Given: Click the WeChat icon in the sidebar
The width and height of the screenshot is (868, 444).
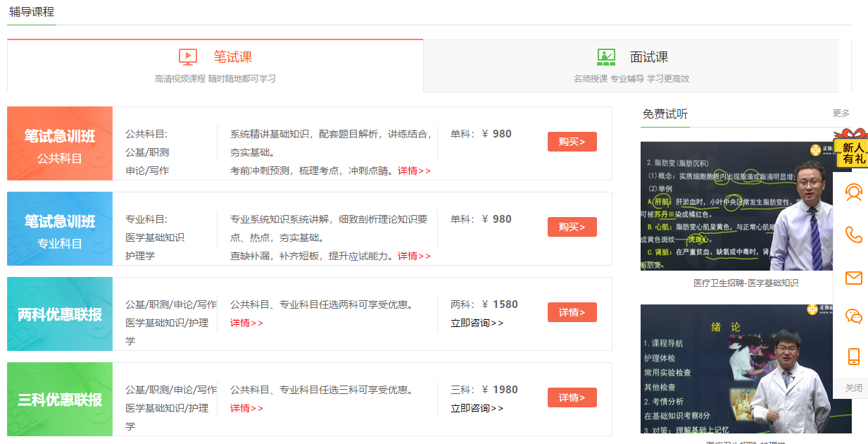Looking at the screenshot, I should point(853,317).
